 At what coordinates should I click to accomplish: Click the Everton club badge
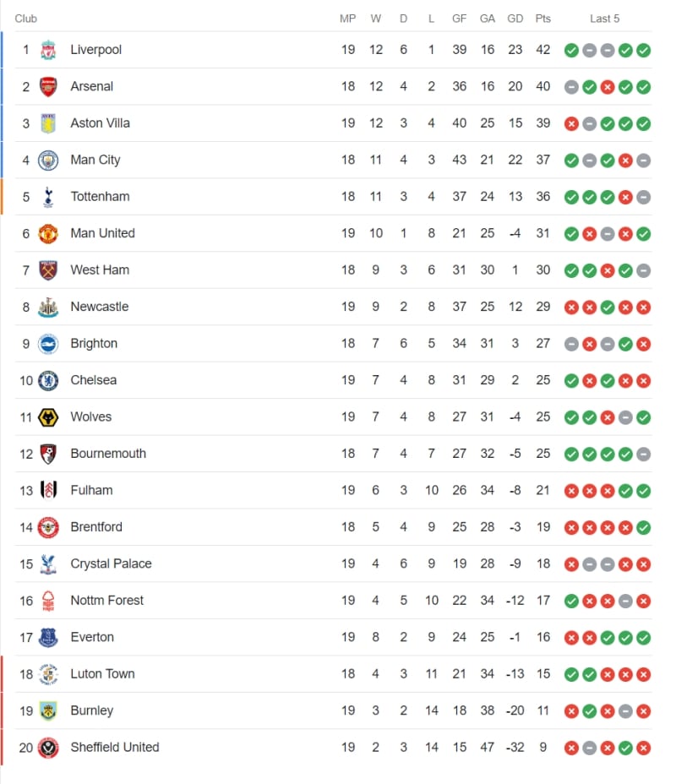pyautogui.click(x=48, y=637)
